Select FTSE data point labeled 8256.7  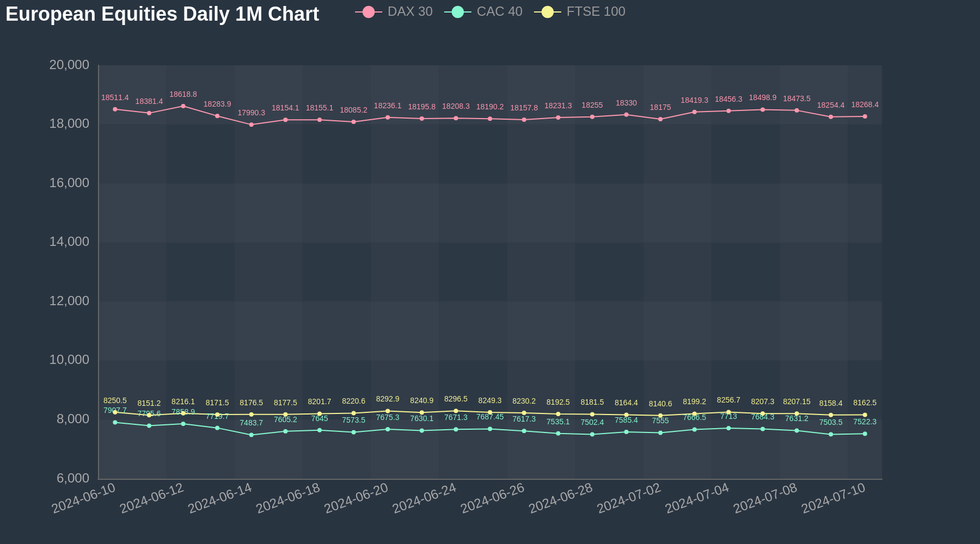[x=728, y=412]
